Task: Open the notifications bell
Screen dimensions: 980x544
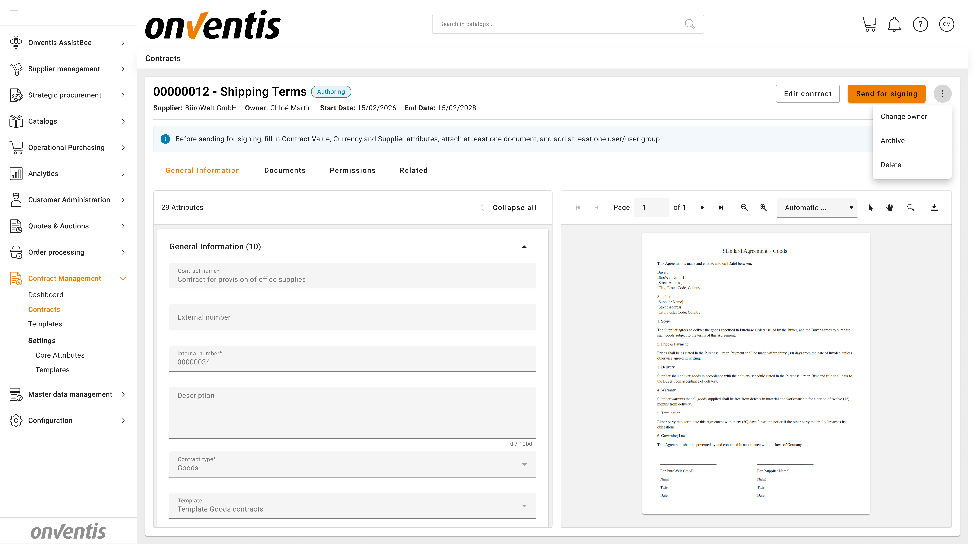Action: (894, 24)
